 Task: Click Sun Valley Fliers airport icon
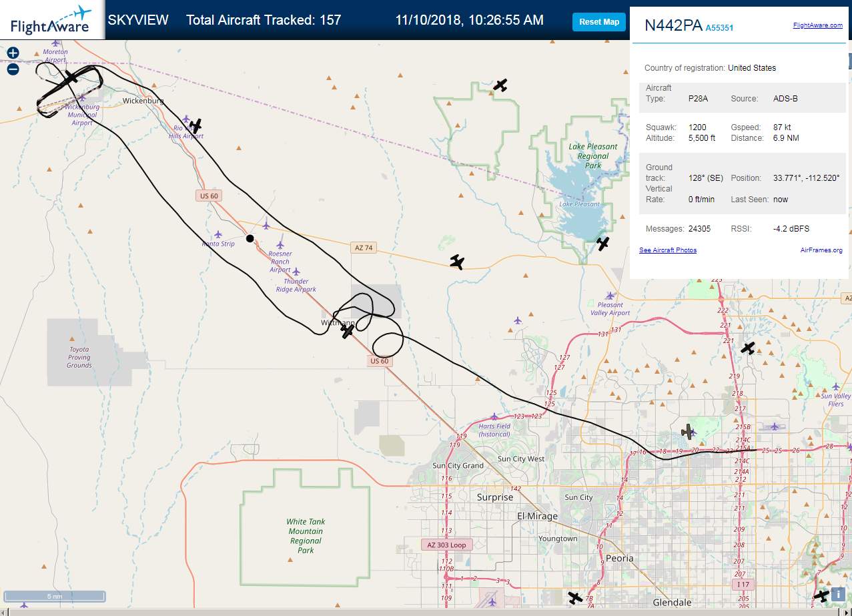[836, 386]
